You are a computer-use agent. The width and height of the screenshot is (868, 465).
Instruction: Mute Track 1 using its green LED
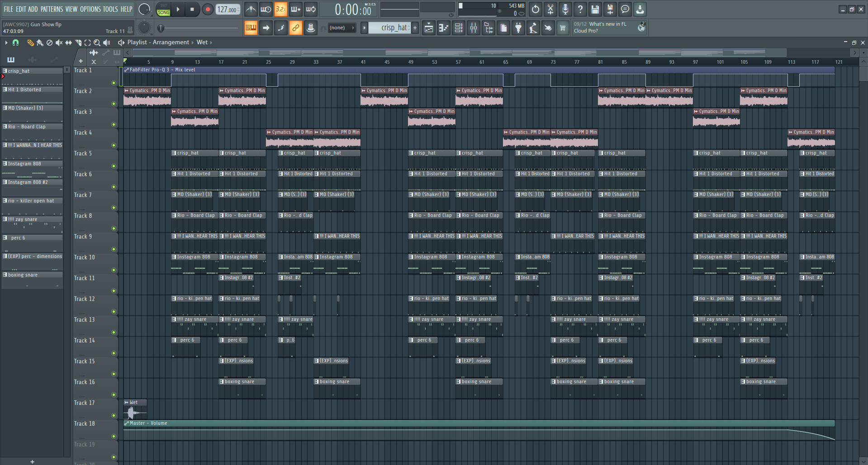pos(114,83)
